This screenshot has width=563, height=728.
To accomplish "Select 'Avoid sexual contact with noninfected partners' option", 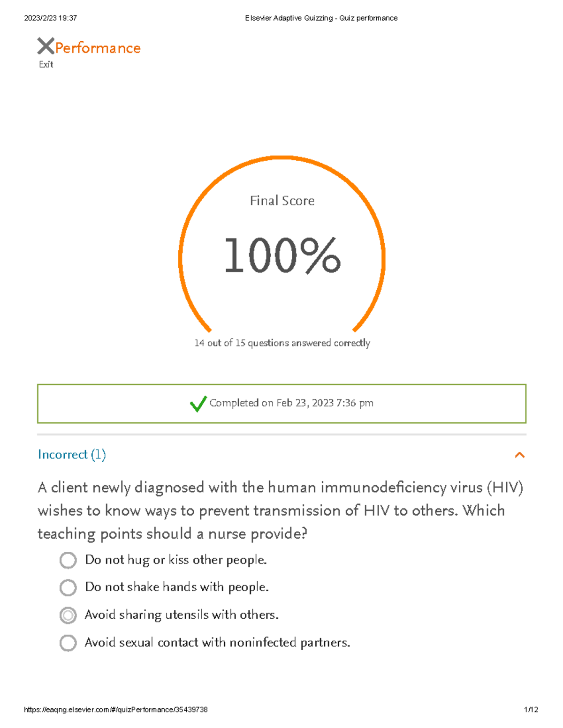I will 68,643.
